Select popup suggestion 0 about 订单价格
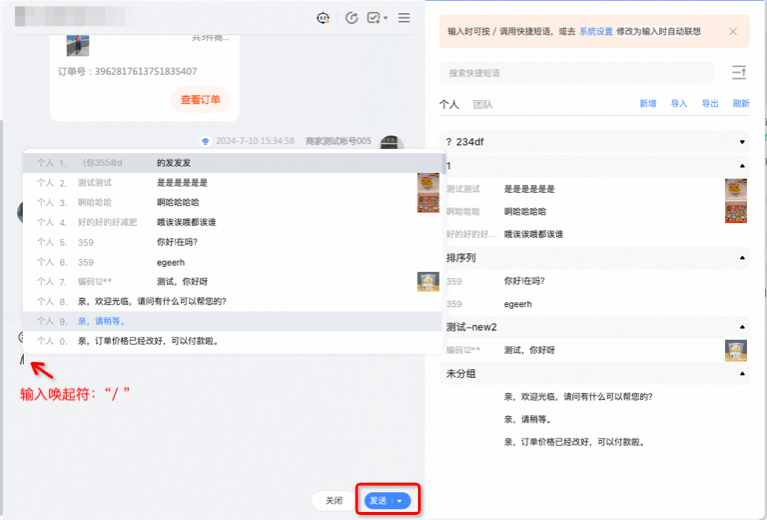 click(232, 341)
